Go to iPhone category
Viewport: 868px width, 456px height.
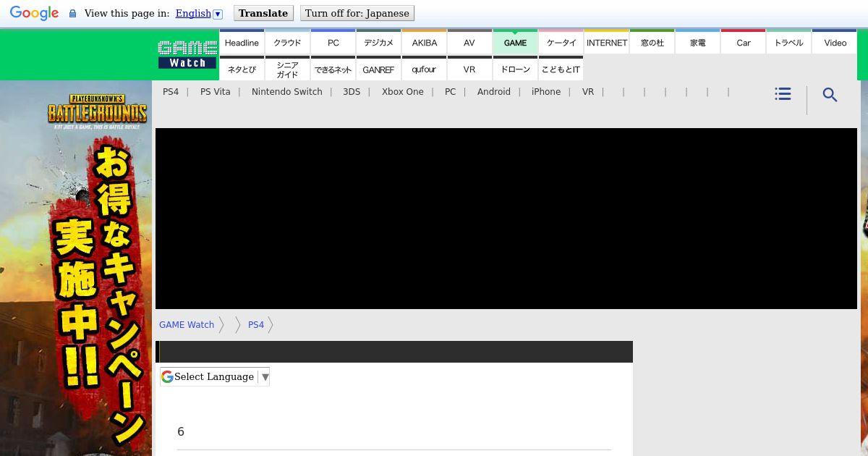click(546, 92)
